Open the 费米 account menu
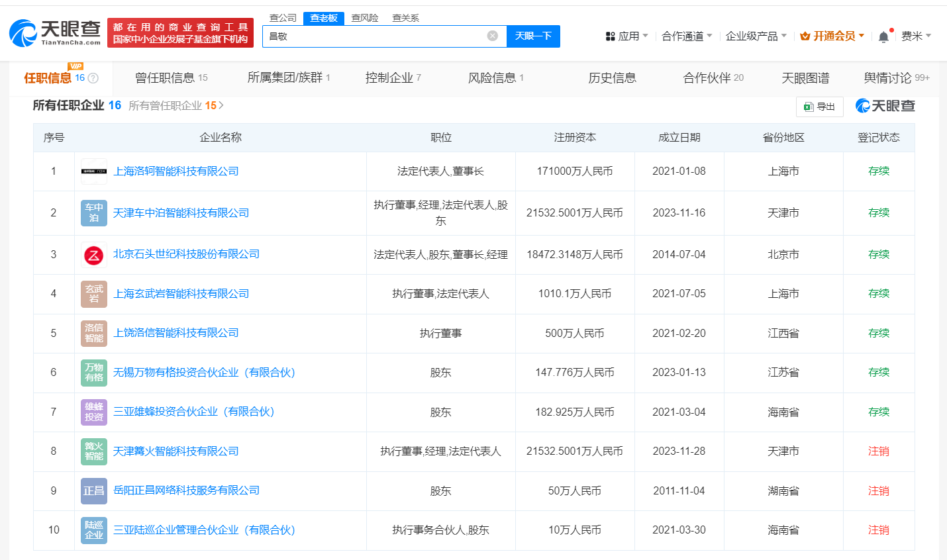Image resolution: width=947 pixels, height=560 pixels. pos(916,36)
